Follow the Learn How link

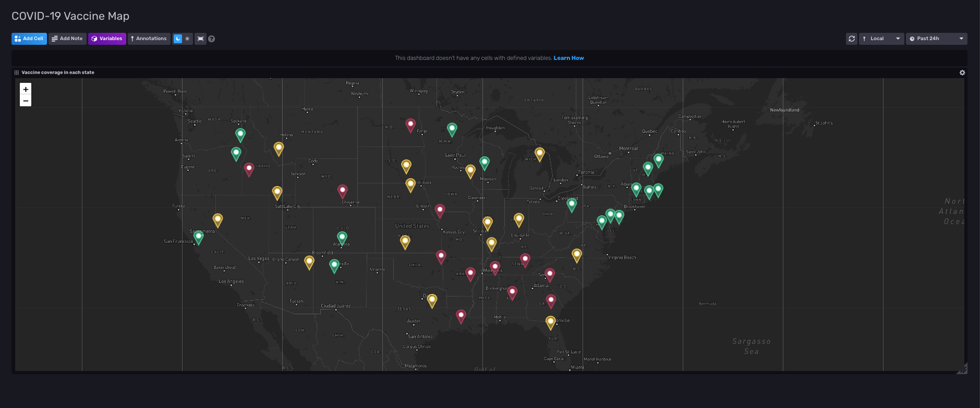pyautogui.click(x=568, y=58)
